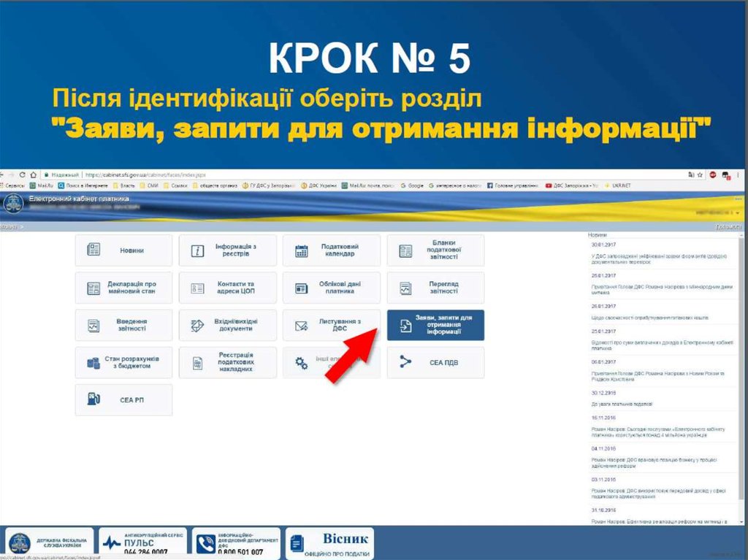748x560 pixels.
Task: Click the translate icon in the address bar
Action: tap(691, 175)
